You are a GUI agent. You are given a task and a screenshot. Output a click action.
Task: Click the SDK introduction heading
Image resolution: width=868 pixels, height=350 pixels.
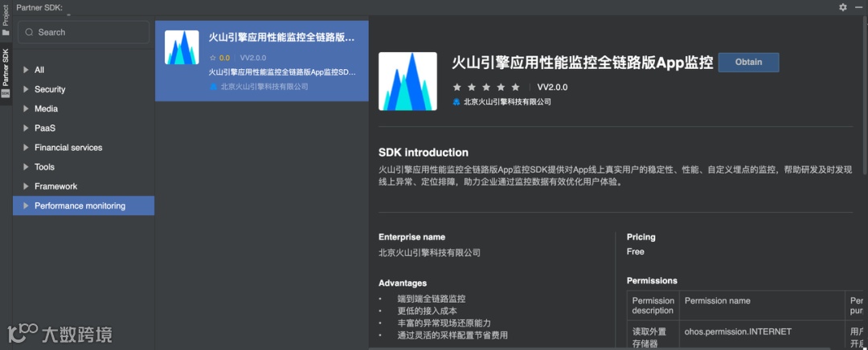coord(423,153)
